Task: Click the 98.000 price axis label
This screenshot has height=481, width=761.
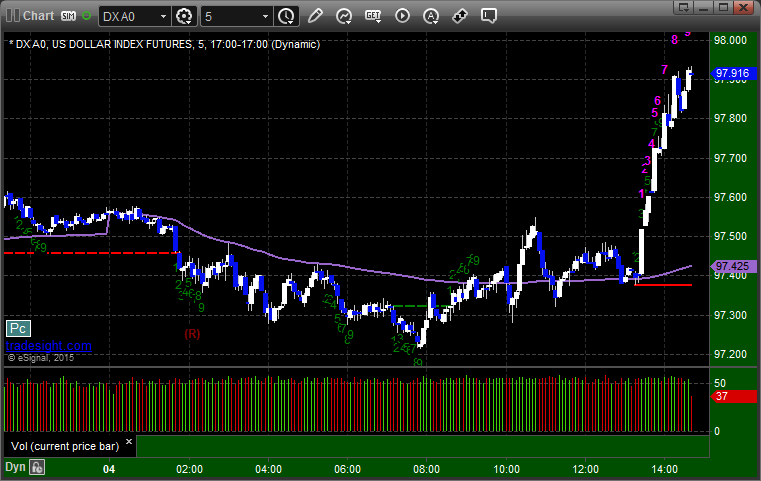Action: [730, 40]
